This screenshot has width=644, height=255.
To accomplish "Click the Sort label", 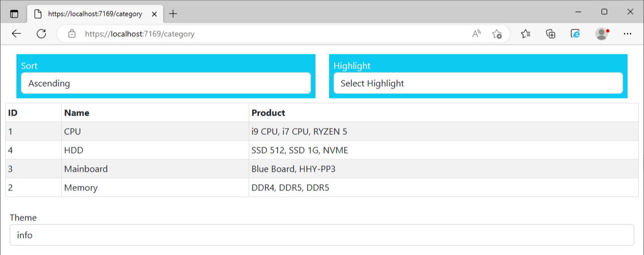I will [29, 66].
